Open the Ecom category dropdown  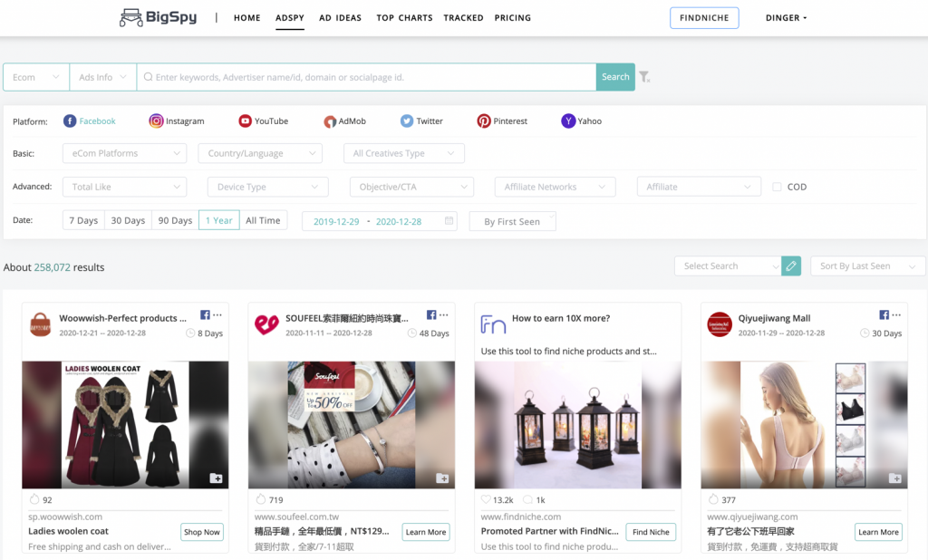tap(36, 77)
